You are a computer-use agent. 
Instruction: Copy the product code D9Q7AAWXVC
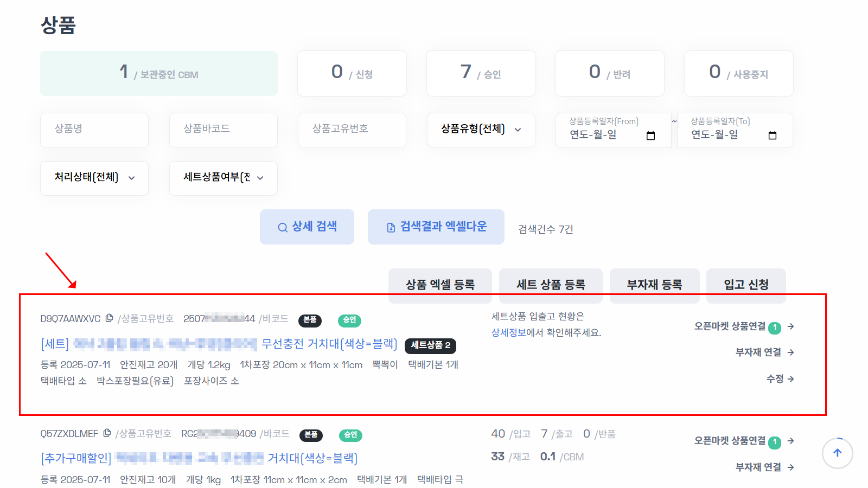tap(109, 318)
